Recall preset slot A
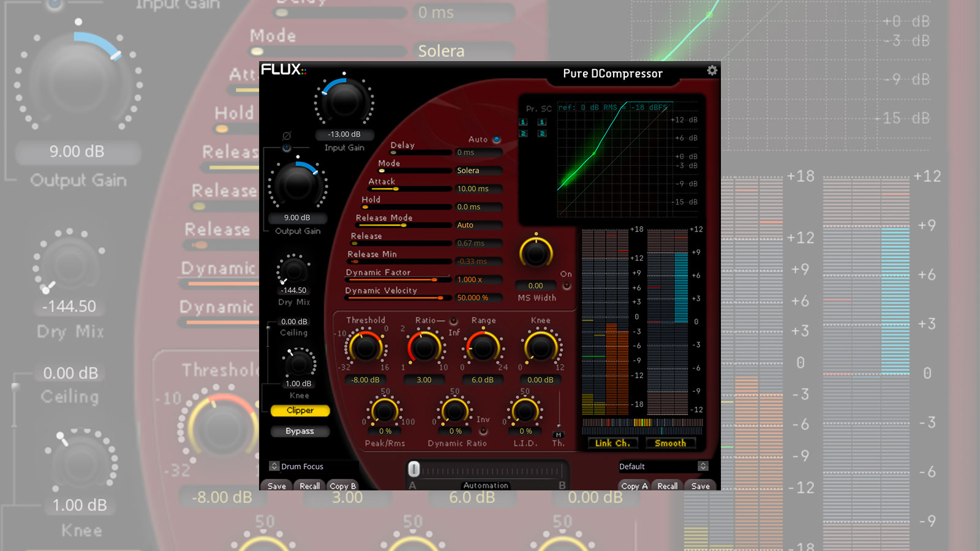Image resolution: width=980 pixels, height=551 pixels. 309,486
